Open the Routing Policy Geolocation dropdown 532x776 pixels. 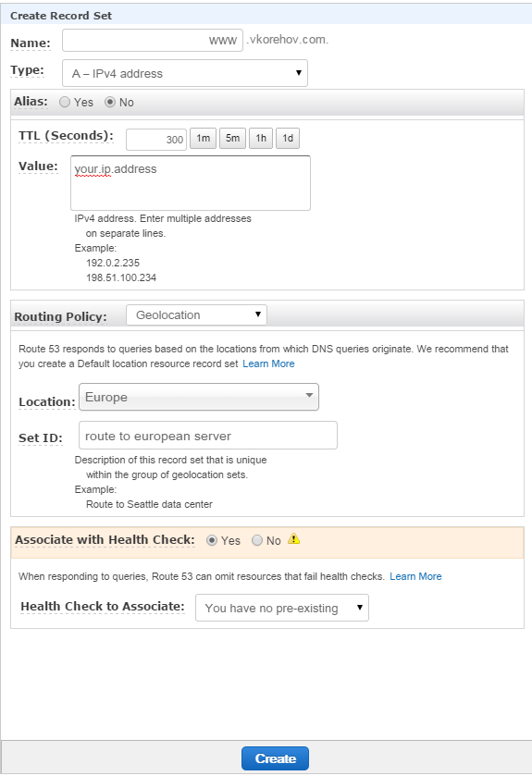[x=196, y=315]
